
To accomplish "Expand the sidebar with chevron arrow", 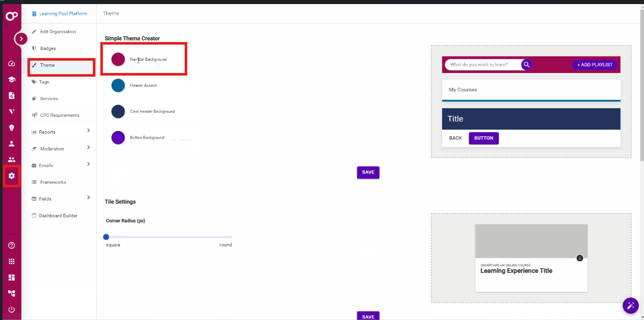I will 21,38.
